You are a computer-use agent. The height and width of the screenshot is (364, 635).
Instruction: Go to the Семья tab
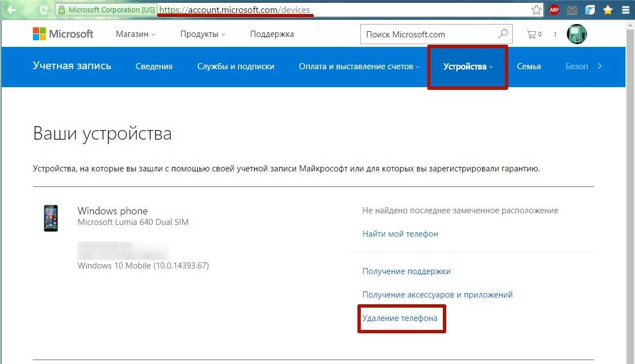click(528, 66)
